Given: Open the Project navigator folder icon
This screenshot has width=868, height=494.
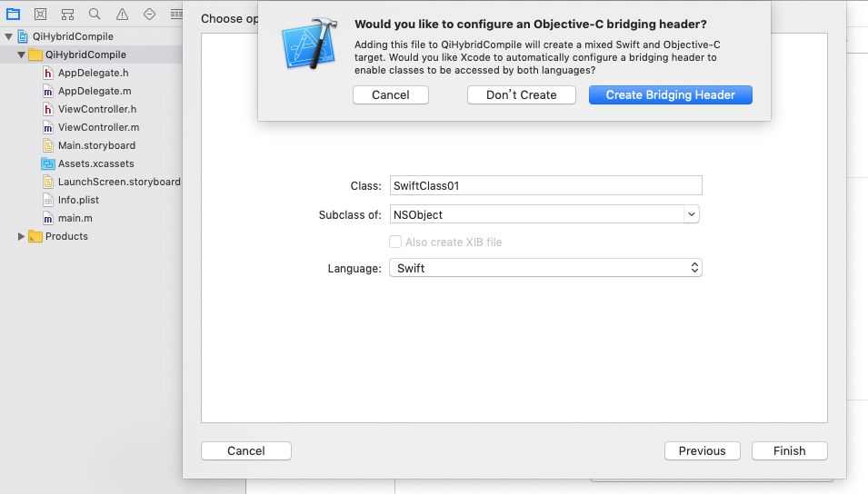Looking at the screenshot, I should tap(14, 14).
